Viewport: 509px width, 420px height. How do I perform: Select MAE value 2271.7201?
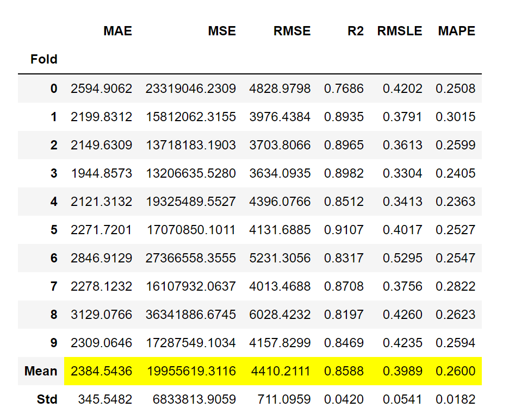[x=101, y=230]
